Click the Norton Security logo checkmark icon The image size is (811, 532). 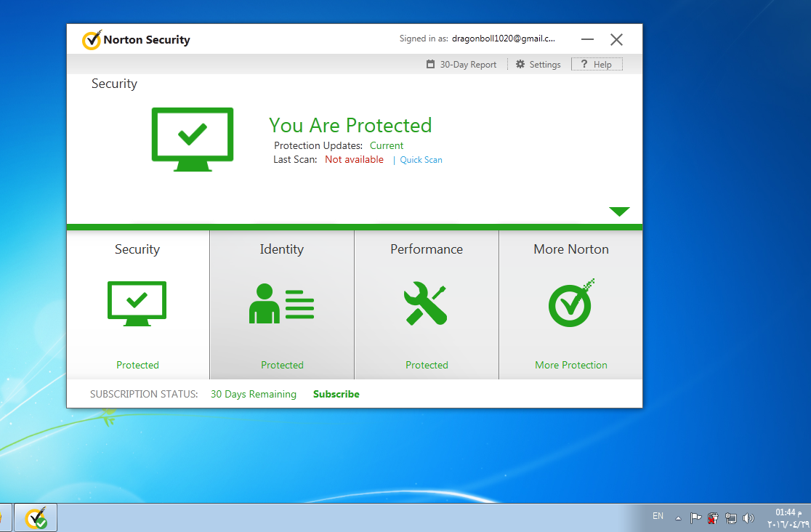coord(92,40)
